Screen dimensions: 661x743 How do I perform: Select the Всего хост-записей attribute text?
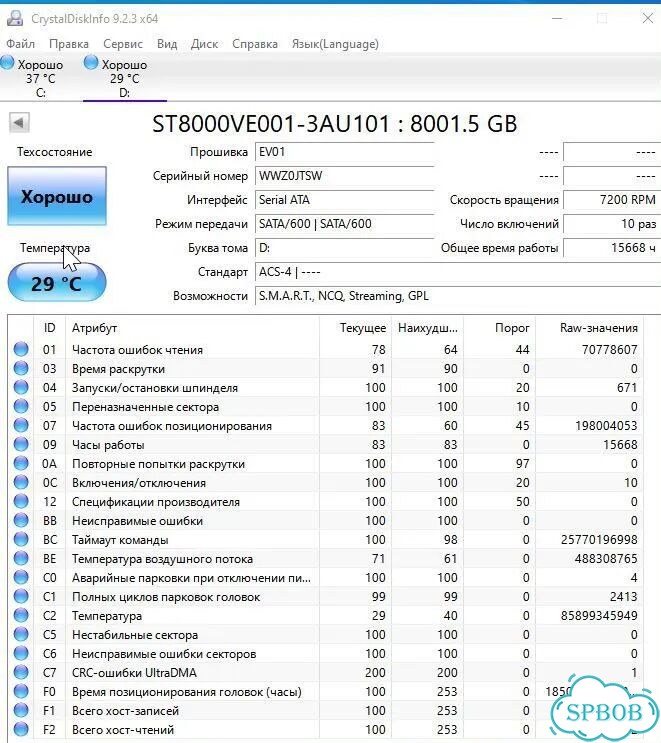click(x=126, y=711)
